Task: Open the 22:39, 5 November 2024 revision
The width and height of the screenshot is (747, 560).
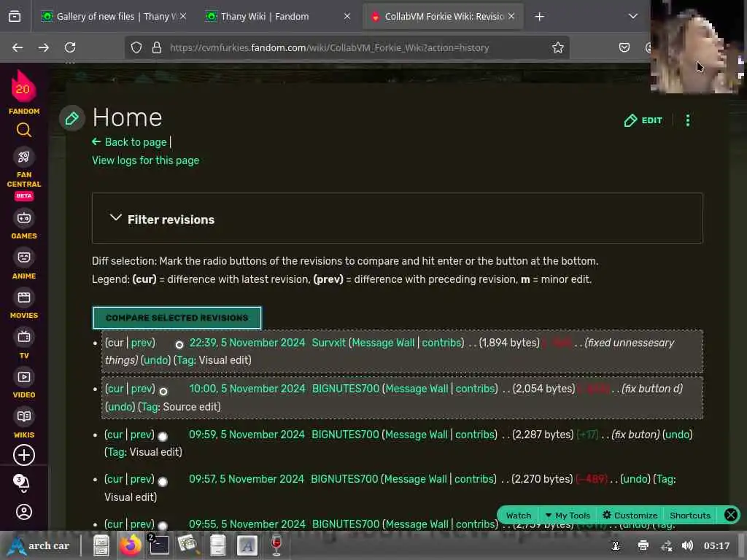Action: point(247,343)
